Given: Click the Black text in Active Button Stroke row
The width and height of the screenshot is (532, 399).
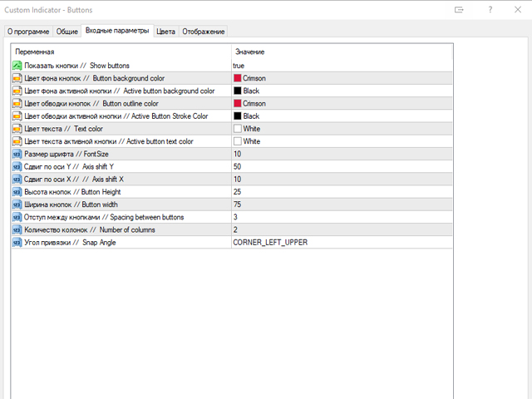Looking at the screenshot, I should click(x=251, y=116).
